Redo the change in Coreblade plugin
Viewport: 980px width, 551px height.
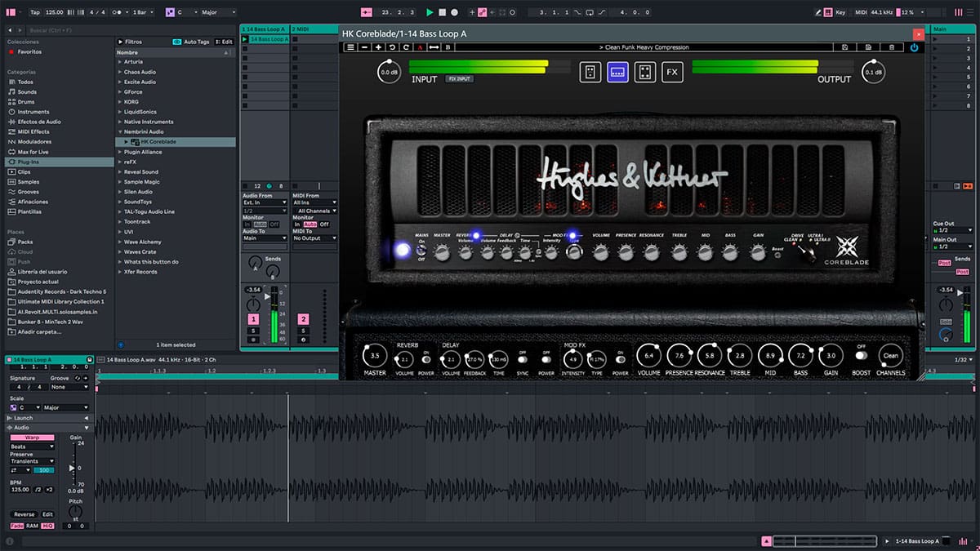tap(406, 47)
